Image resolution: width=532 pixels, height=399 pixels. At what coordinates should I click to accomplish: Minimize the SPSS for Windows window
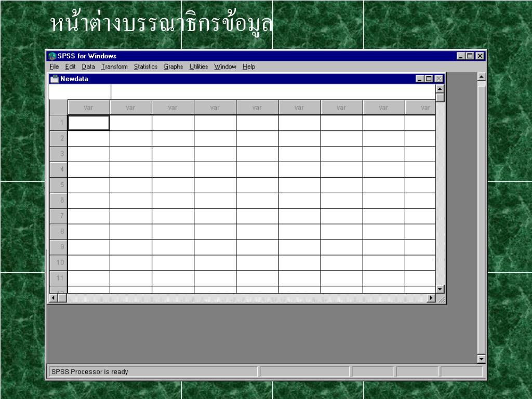coord(460,56)
